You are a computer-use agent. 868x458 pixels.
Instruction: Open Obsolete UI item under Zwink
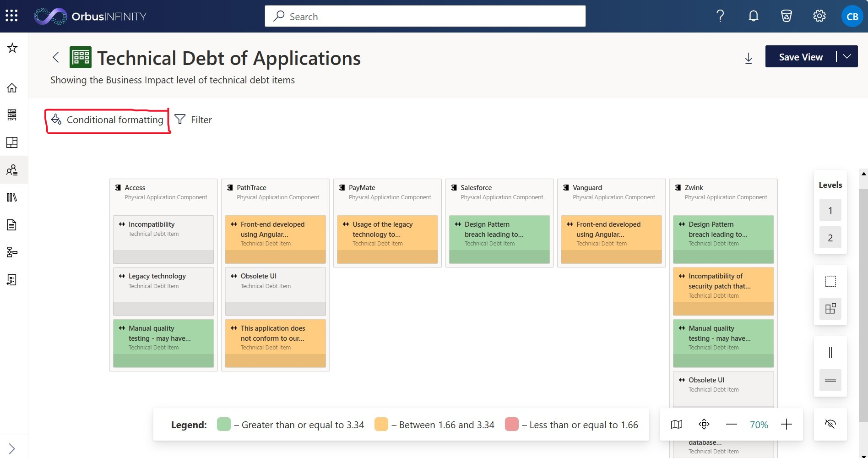[723, 389]
